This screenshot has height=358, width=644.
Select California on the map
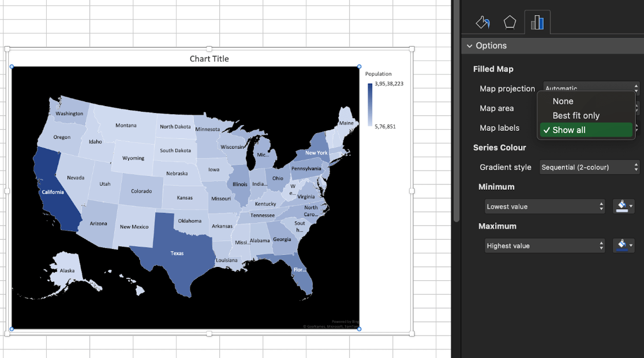point(53,192)
